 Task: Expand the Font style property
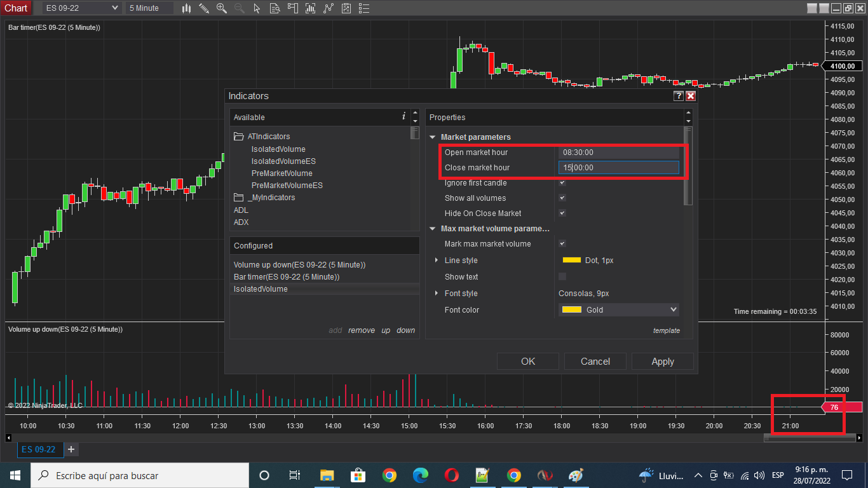(437, 294)
